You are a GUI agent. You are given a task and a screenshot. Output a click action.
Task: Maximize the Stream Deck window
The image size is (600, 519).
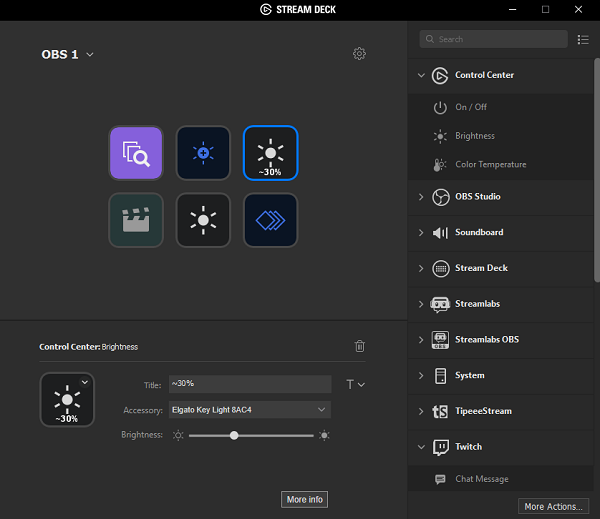tap(545, 10)
